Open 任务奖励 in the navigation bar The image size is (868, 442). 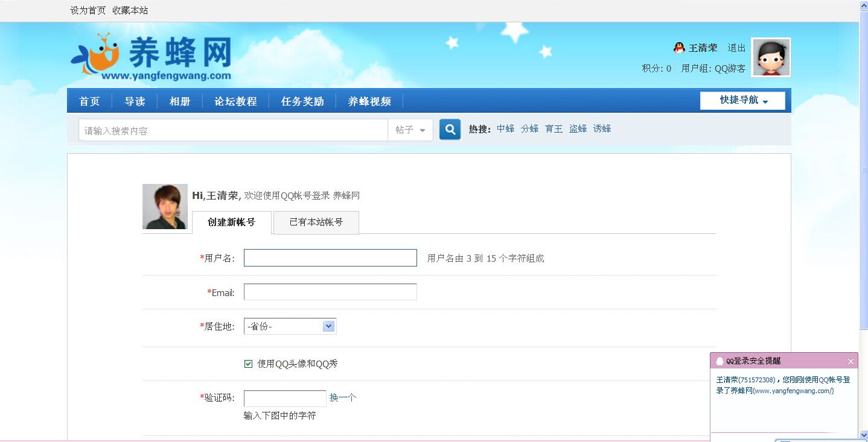point(302,101)
